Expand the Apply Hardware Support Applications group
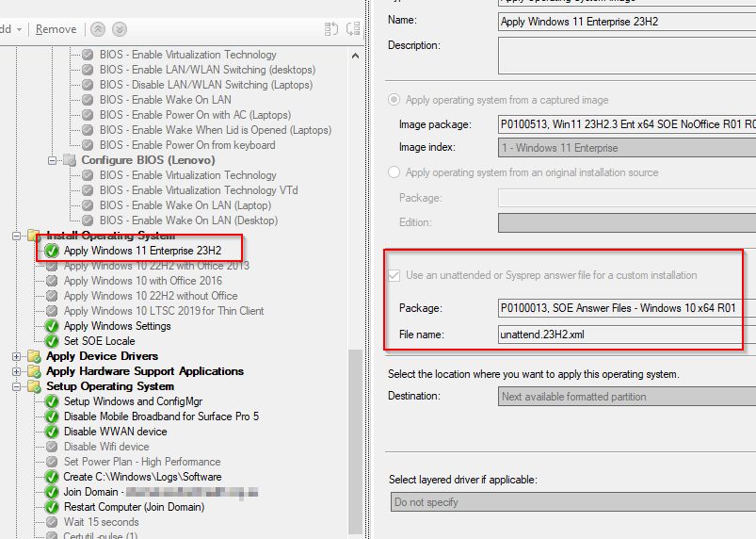 [x=16, y=371]
